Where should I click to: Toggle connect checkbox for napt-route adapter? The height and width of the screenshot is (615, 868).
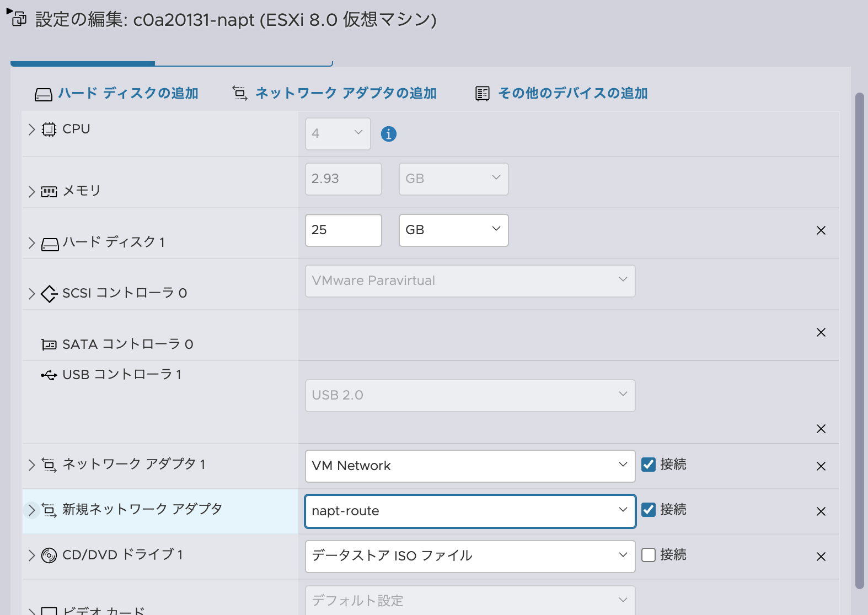(649, 510)
